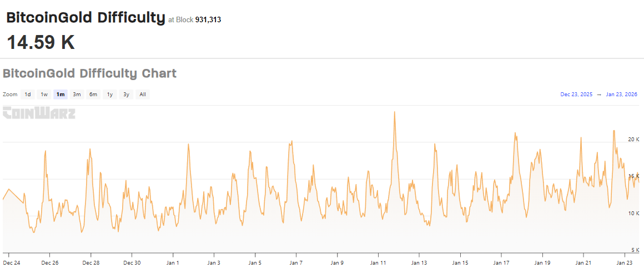Click the Jan 23, 2026 end date

[x=621, y=95]
